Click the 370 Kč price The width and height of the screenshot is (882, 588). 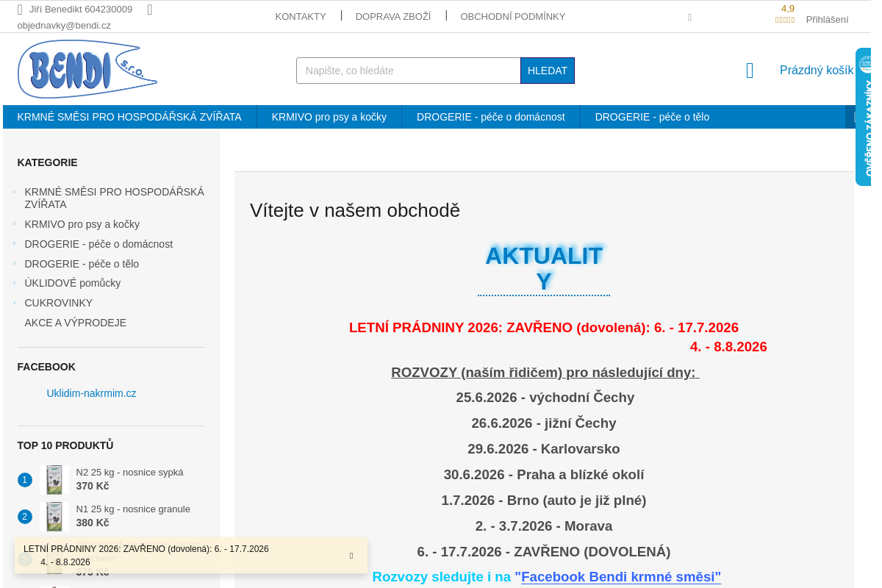coord(93,486)
